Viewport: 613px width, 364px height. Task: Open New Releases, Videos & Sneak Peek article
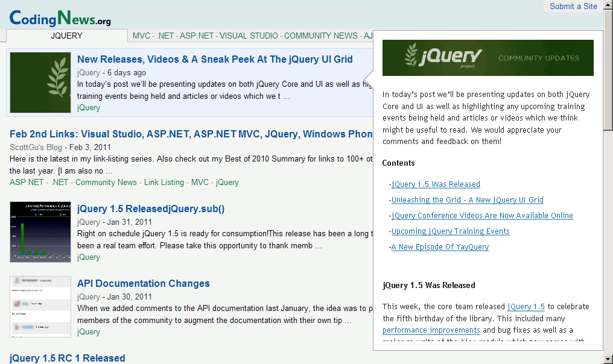(215, 60)
